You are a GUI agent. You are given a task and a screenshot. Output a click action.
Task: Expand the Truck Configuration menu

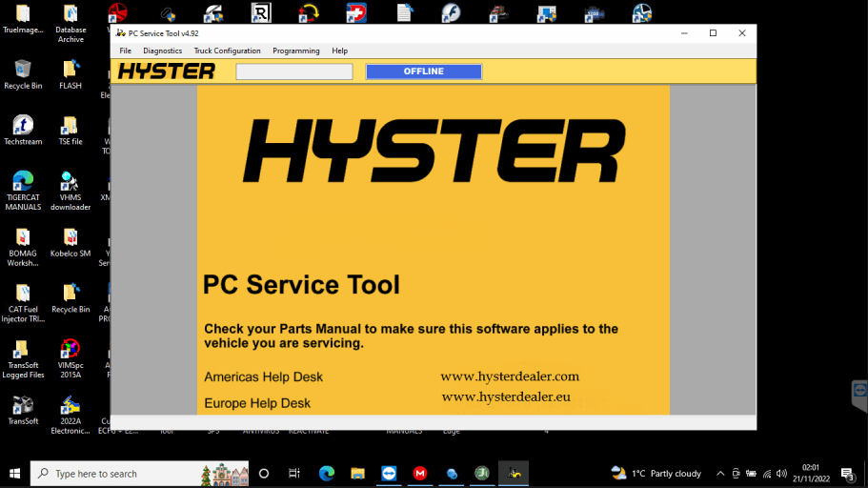[x=227, y=51]
